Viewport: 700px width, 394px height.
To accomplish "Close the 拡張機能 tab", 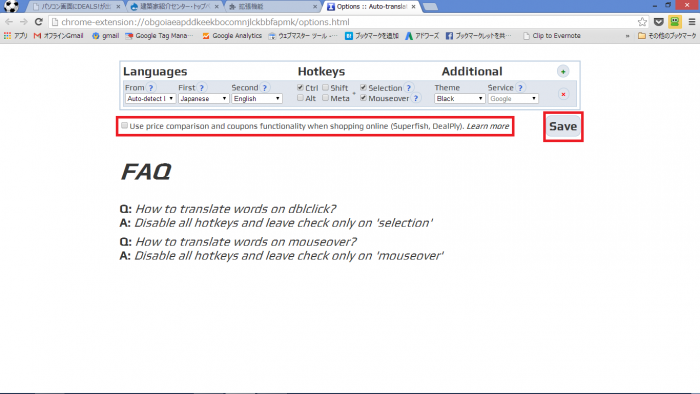I will click(315, 7).
